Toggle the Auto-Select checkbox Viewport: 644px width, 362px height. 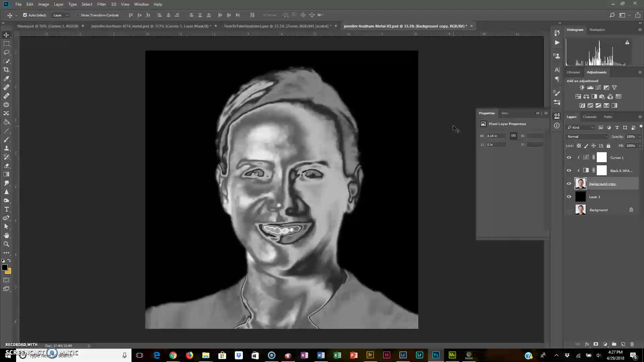click(x=25, y=15)
